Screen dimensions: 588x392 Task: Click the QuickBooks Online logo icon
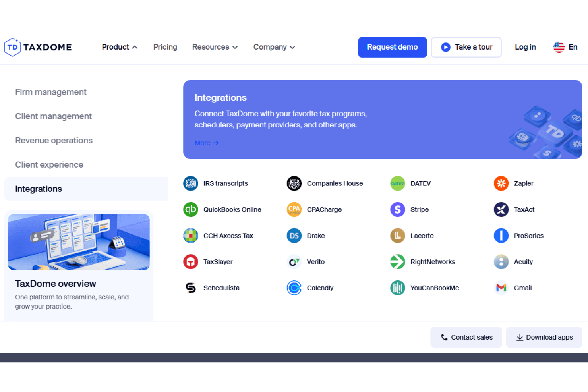tap(191, 210)
